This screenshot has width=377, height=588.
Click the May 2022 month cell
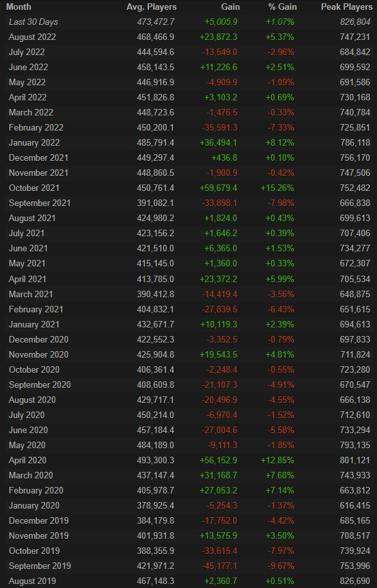coord(27,82)
